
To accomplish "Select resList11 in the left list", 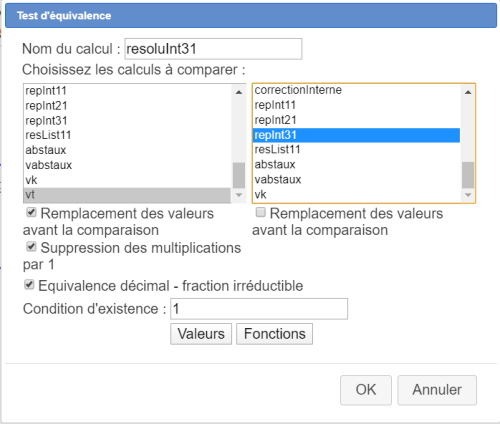I will coord(128,135).
